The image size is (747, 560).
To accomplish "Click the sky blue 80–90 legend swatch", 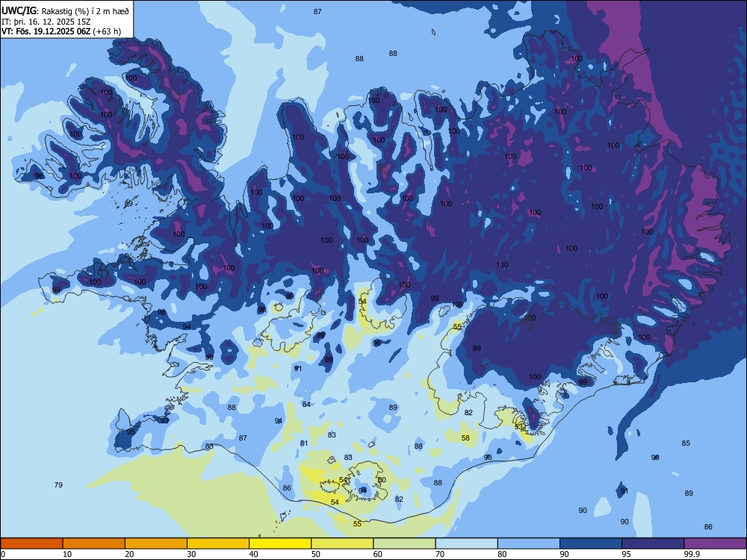I will tap(529, 544).
